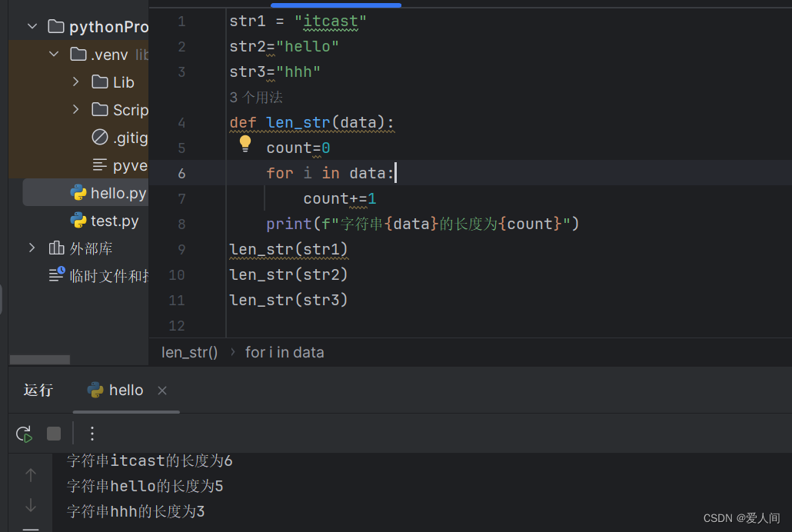Viewport: 792px width, 532px height.
Task: Click the len_str(str2) call line
Action: tap(288, 274)
